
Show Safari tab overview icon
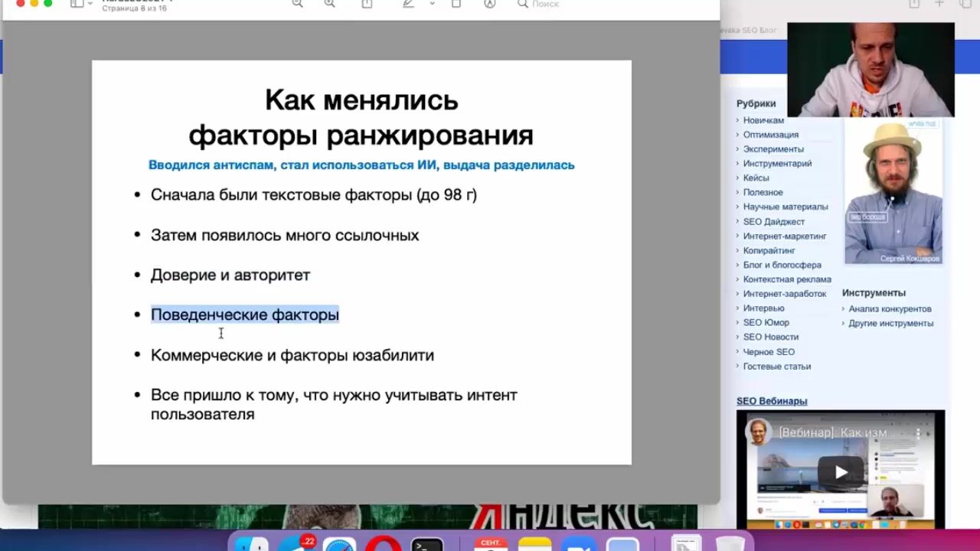coord(965,4)
